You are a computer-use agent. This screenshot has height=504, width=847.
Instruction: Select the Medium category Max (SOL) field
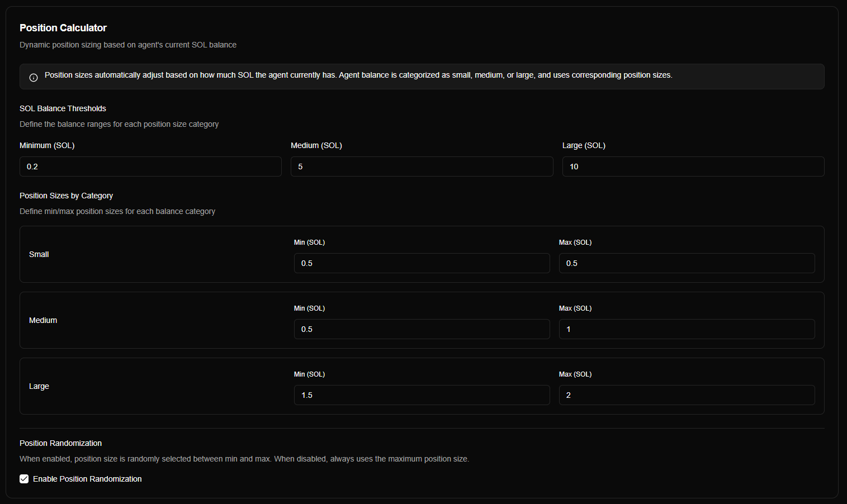tap(687, 329)
